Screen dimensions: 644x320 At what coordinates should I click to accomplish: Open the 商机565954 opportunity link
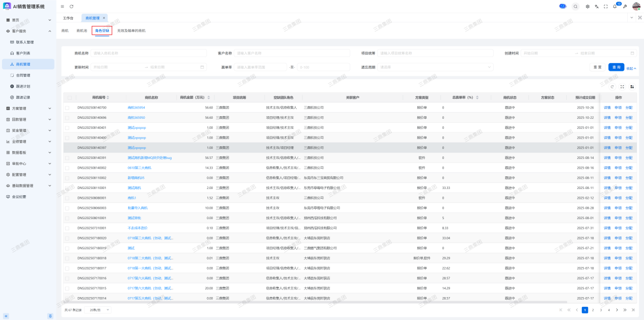tap(136, 108)
